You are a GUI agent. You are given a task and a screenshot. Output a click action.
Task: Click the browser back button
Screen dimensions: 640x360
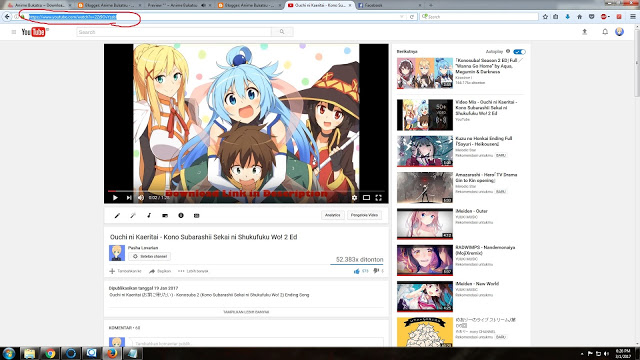[7, 17]
